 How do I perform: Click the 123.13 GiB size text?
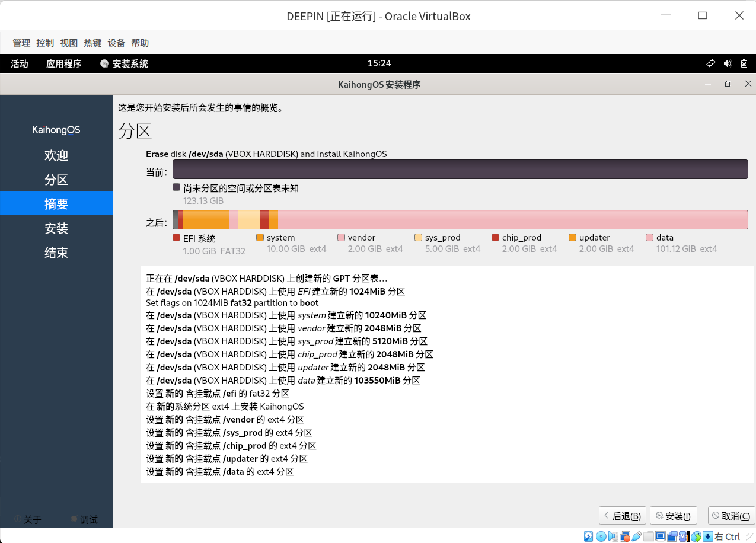203,201
